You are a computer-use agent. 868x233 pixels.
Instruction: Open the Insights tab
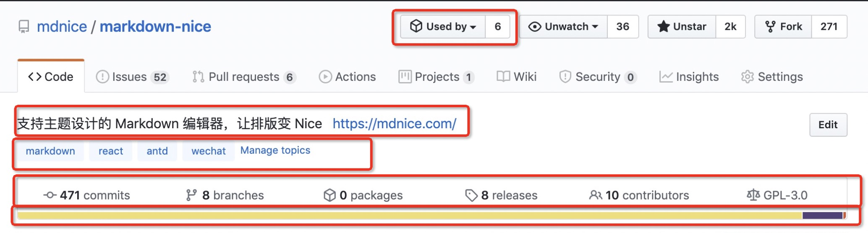click(689, 77)
